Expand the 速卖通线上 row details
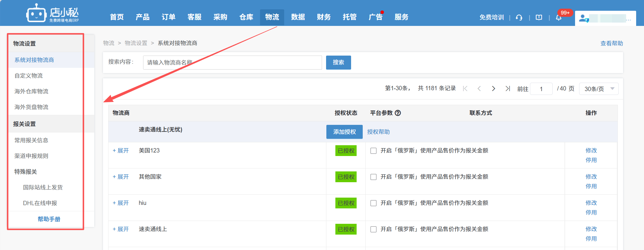This screenshot has width=644, height=250. click(121, 229)
